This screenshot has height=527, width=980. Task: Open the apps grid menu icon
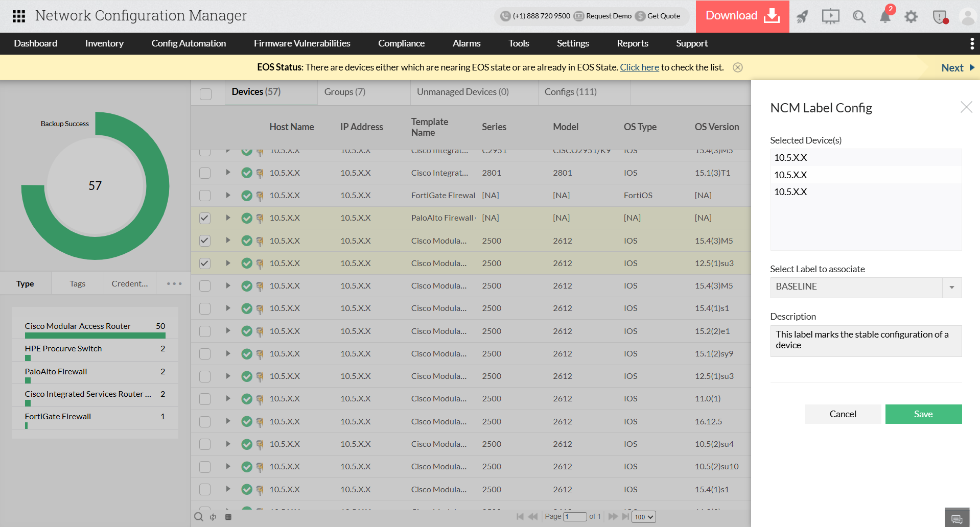click(x=19, y=16)
